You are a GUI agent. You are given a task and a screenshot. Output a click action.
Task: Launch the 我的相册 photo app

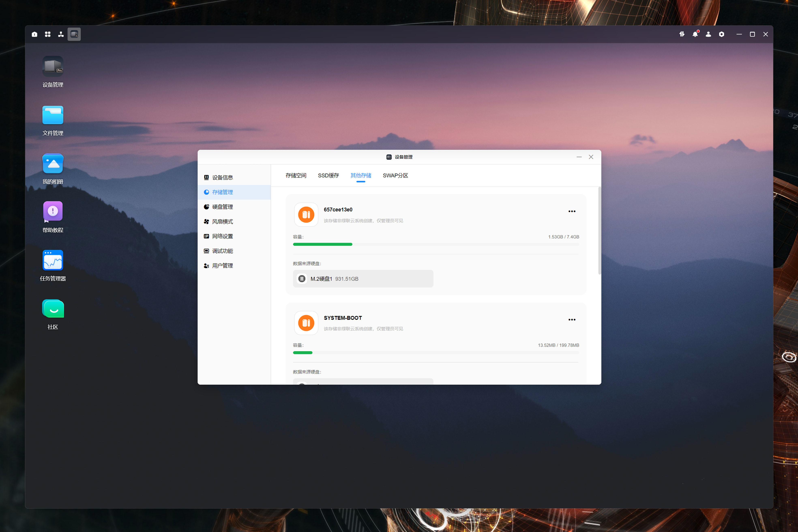(x=53, y=164)
